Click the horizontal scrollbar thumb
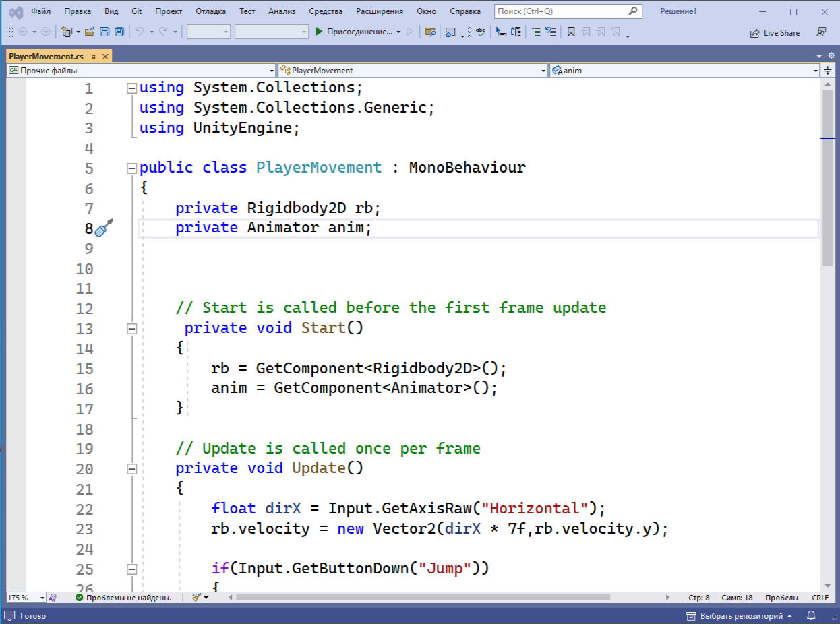This screenshot has height=624, width=840. point(423,598)
